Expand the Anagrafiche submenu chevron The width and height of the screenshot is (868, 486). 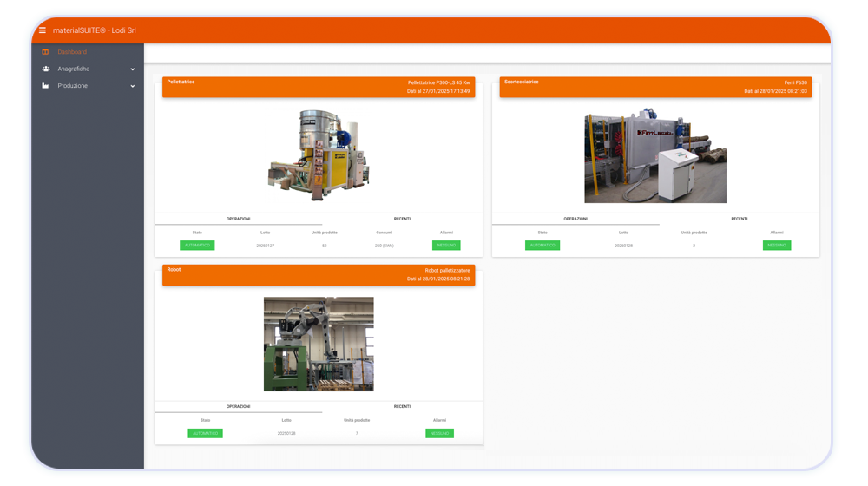(x=133, y=69)
